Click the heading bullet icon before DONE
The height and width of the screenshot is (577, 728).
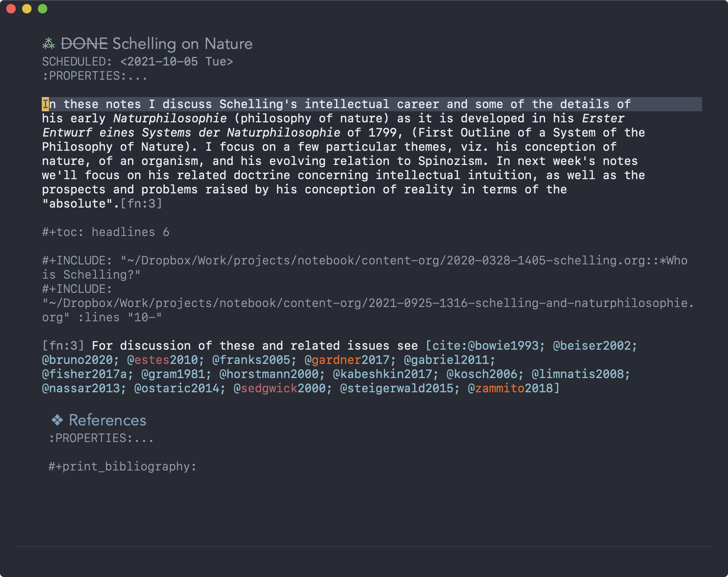click(49, 44)
